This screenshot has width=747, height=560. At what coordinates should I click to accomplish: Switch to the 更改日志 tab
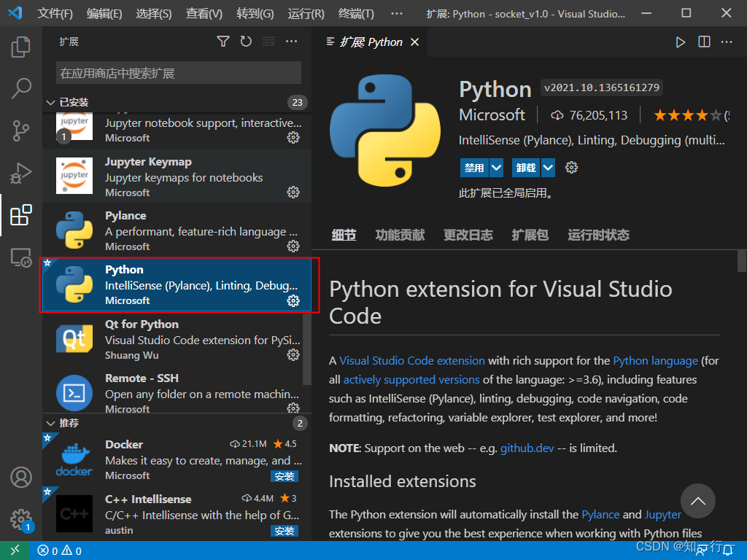468,235
